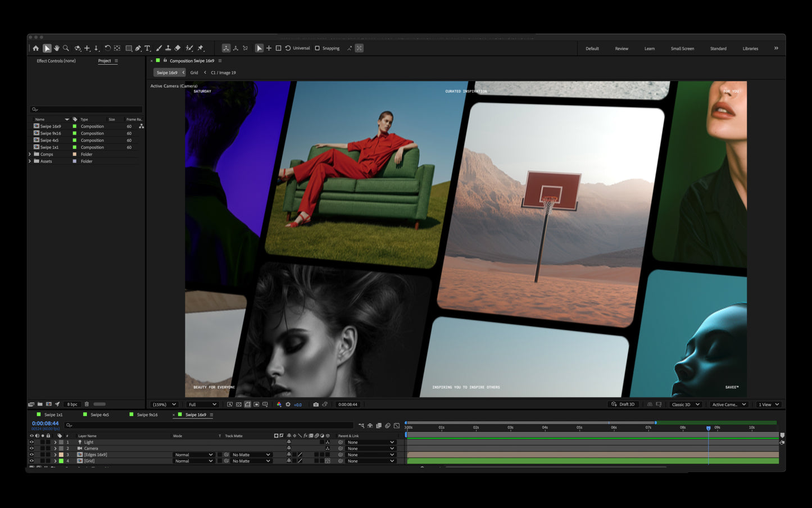Select the Hand tool in toolbar
This screenshot has height=508, width=812.
(x=57, y=48)
